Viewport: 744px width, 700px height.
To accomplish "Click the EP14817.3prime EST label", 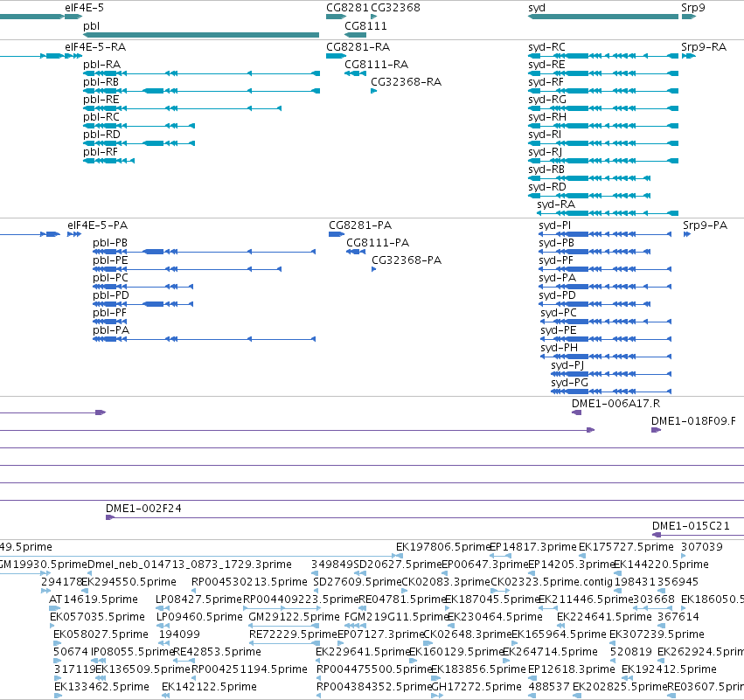I will point(532,547).
